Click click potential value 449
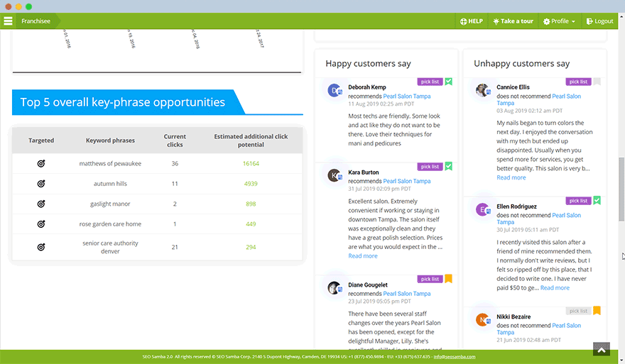The width and height of the screenshot is (625, 364). pyautogui.click(x=251, y=224)
